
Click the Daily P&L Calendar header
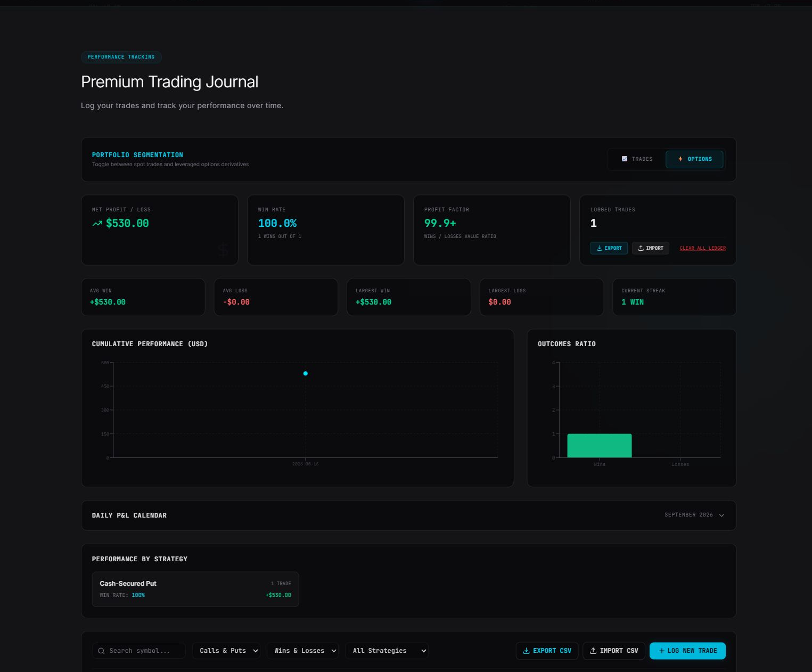408,515
